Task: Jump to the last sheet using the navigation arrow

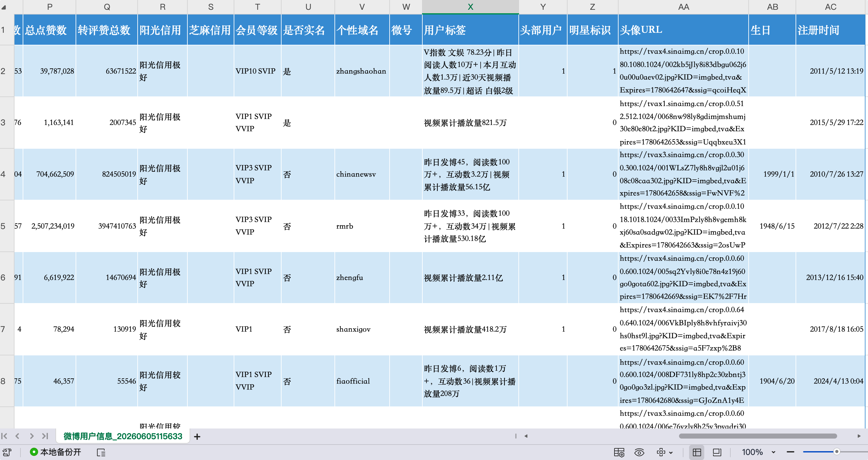Action: pos(45,436)
